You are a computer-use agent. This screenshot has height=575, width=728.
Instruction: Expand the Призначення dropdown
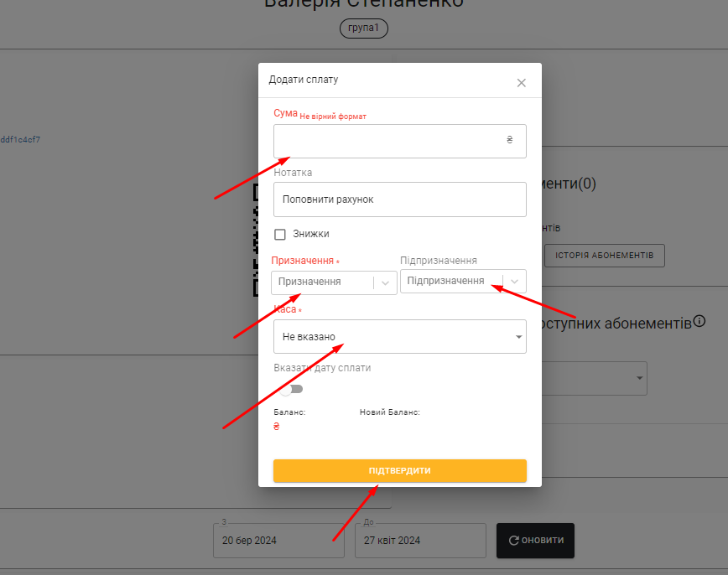335,282
